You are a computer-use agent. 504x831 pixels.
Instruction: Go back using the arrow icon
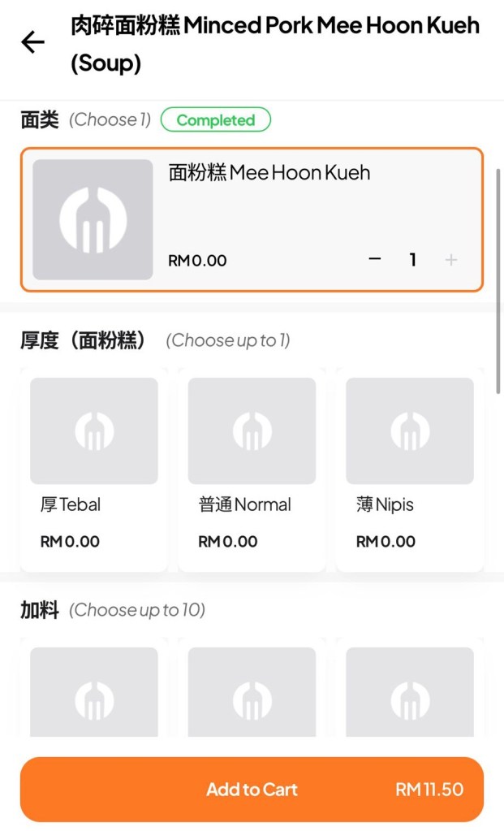[33, 42]
